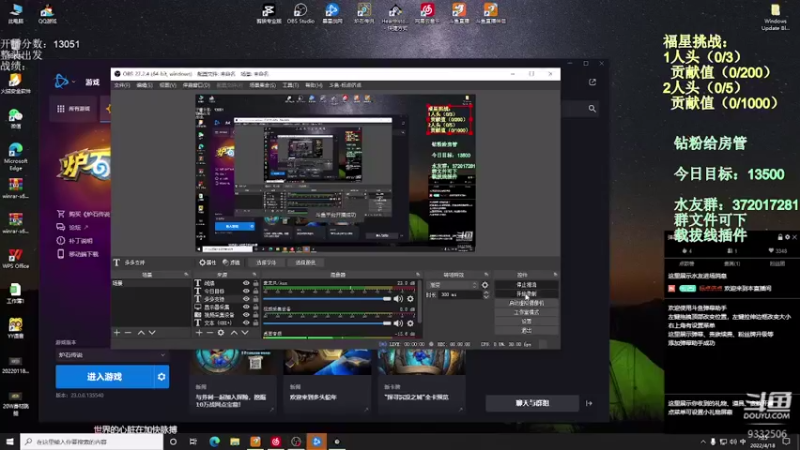The height and width of the screenshot is (450, 800).
Task: Open transition properties gear in OBS
Action: pos(485,285)
